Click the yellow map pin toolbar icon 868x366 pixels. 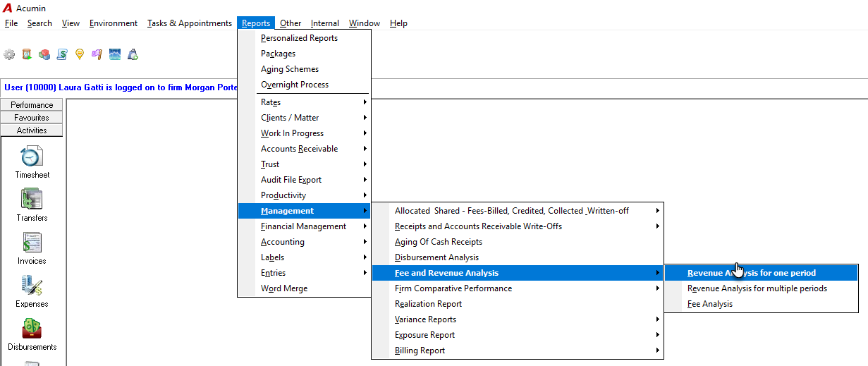pyautogui.click(x=80, y=54)
